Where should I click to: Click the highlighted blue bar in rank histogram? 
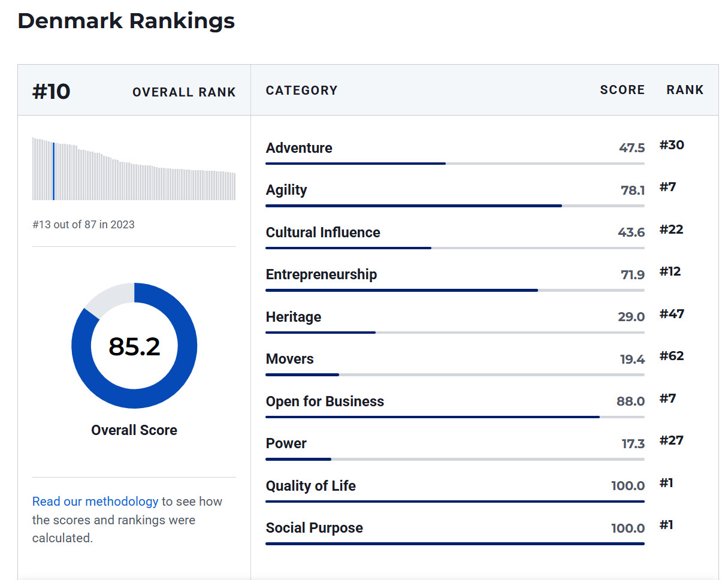(53, 171)
